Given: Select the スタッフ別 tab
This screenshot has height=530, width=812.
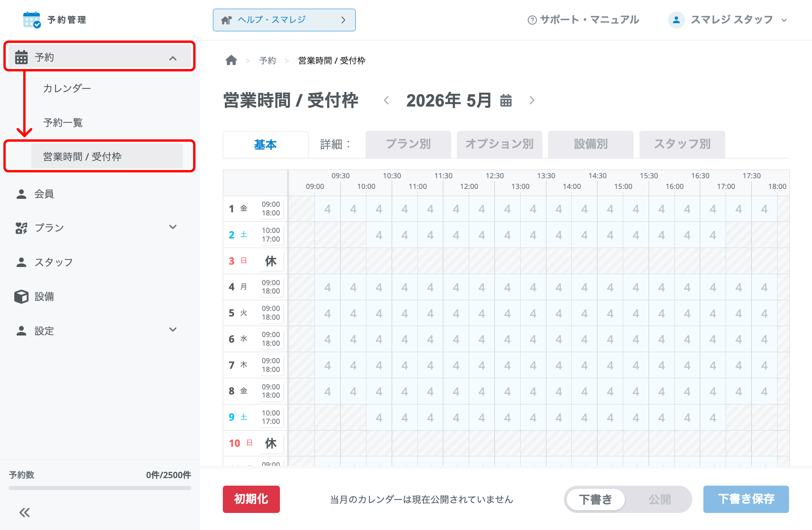Looking at the screenshot, I should click(x=682, y=144).
